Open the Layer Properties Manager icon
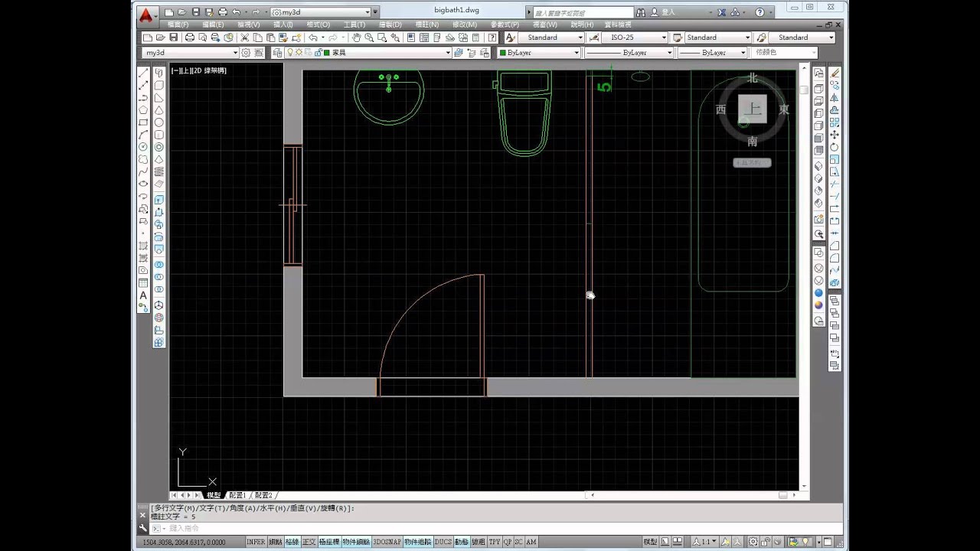 [x=277, y=53]
